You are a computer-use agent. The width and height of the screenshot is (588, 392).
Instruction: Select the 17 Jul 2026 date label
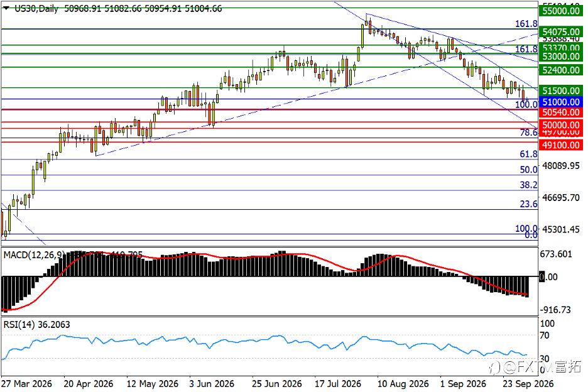[338, 384]
